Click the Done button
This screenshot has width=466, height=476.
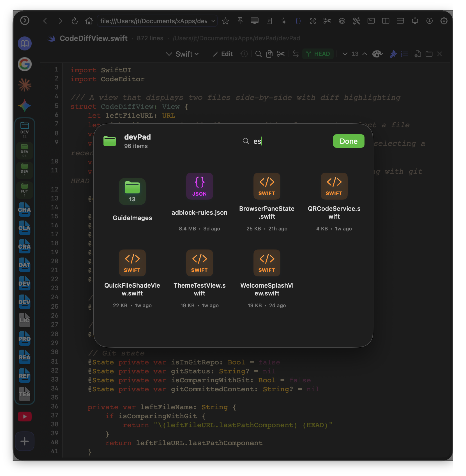pyautogui.click(x=349, y=141)
